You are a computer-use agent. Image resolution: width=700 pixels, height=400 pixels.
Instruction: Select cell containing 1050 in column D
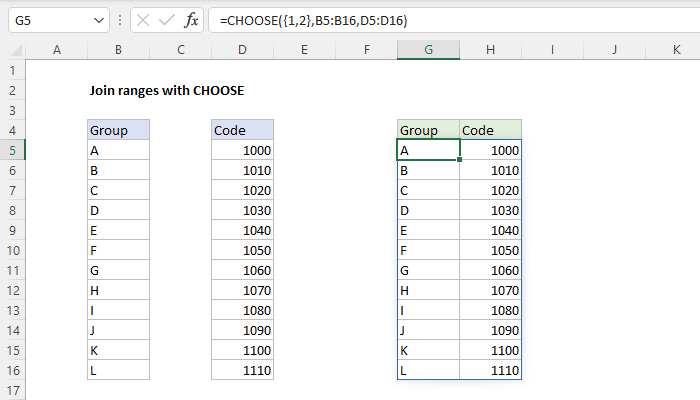pyautogui.click(x=242, y=250)
